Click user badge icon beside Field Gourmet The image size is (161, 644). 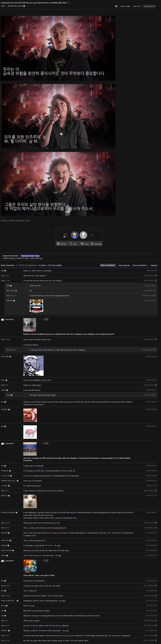click(x=13, y=551)
